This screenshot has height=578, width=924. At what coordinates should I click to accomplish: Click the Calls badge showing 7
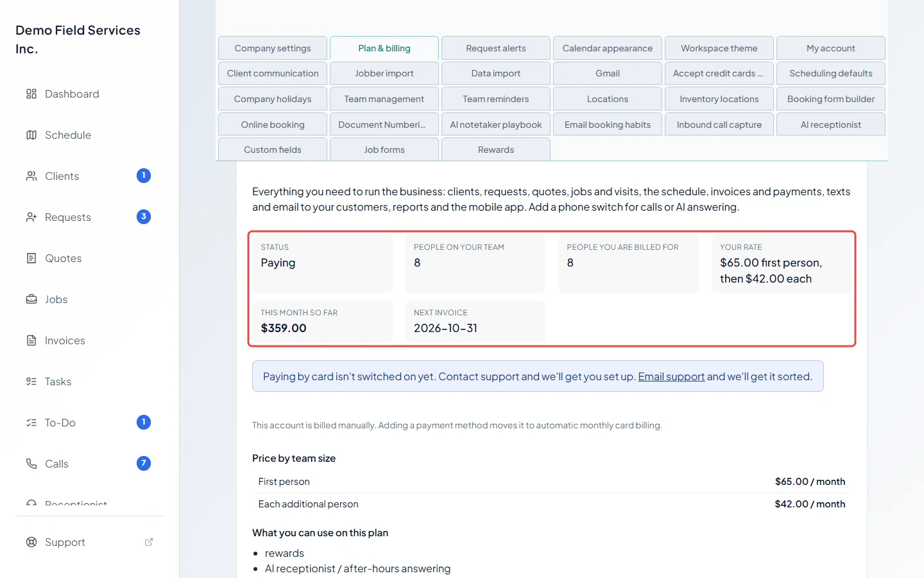[144, 463]
